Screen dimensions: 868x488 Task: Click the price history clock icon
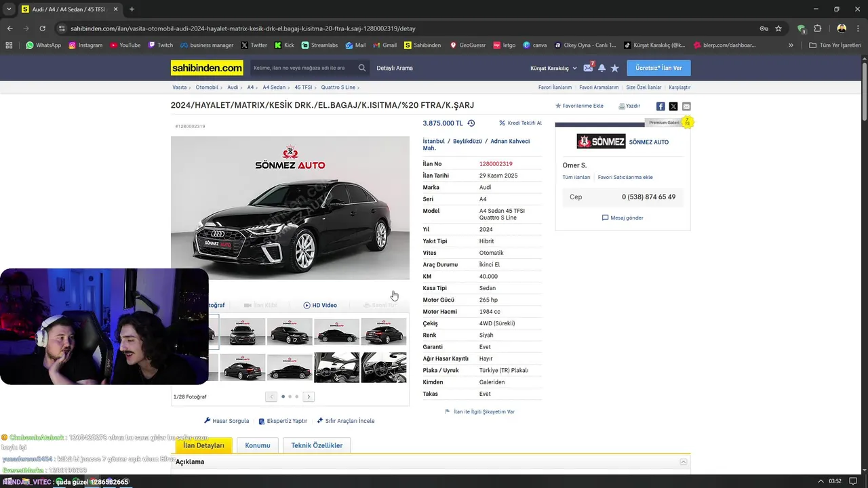point(471,123)
